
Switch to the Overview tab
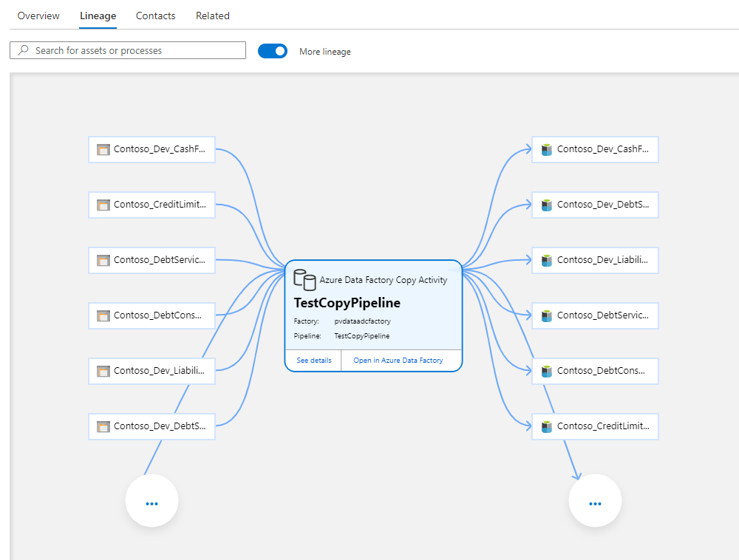point(38,16)
